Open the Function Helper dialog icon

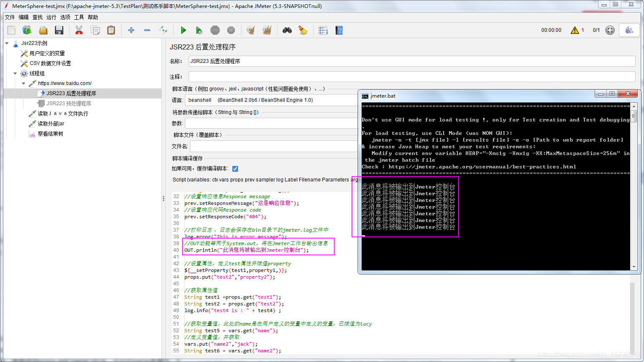(x=323, y=30)
